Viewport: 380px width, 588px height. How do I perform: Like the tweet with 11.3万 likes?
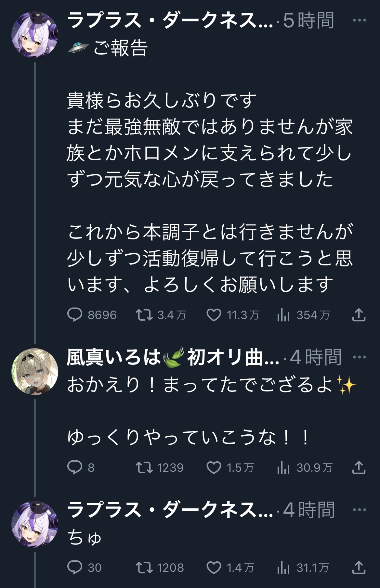[x=214, y=315]
